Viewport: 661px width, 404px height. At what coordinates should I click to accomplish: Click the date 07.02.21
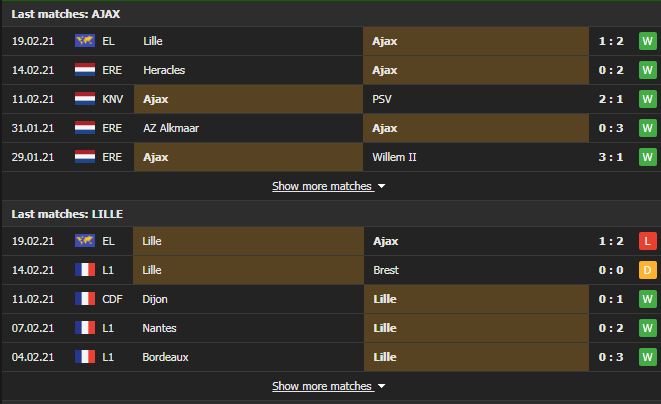33,328
